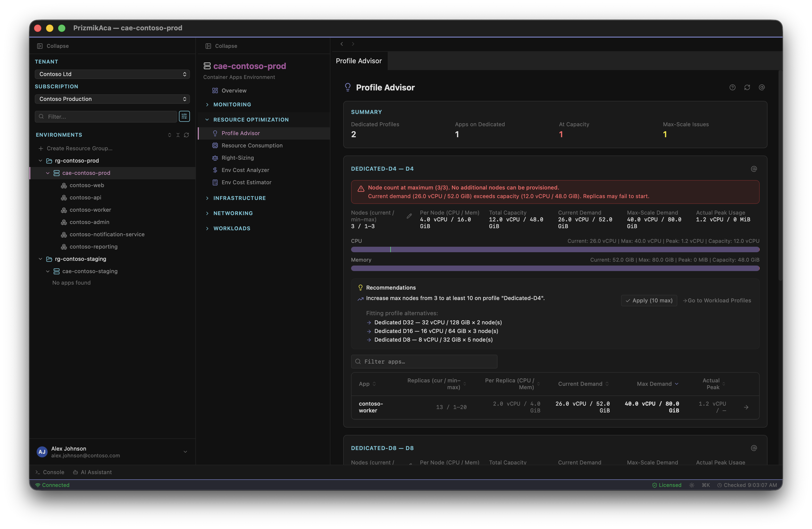Focus the environments Filter input
Screen dimensions: 812x529
click(106, 117)
